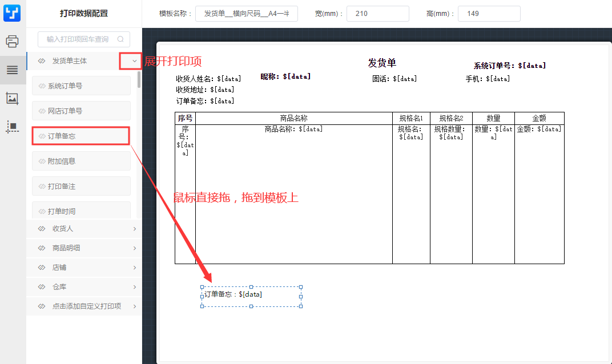Select the 打单时间 print item
The width and height of the screenshot is (612, 364).
(x=81, y=211)
